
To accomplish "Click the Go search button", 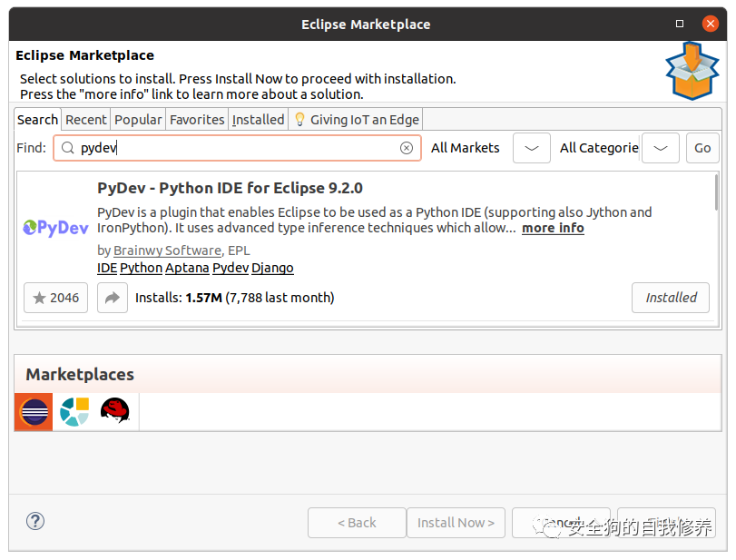I will [x=702, y=148].
